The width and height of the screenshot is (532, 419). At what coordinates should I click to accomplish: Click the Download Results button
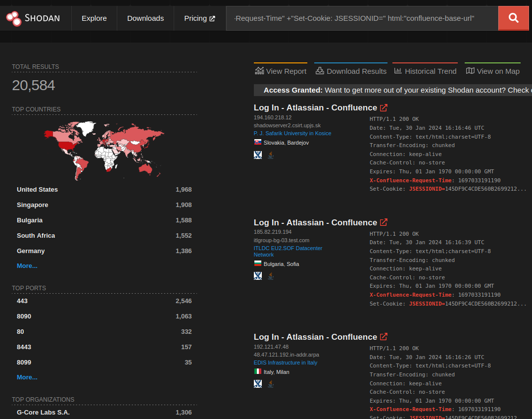[350, 71]
